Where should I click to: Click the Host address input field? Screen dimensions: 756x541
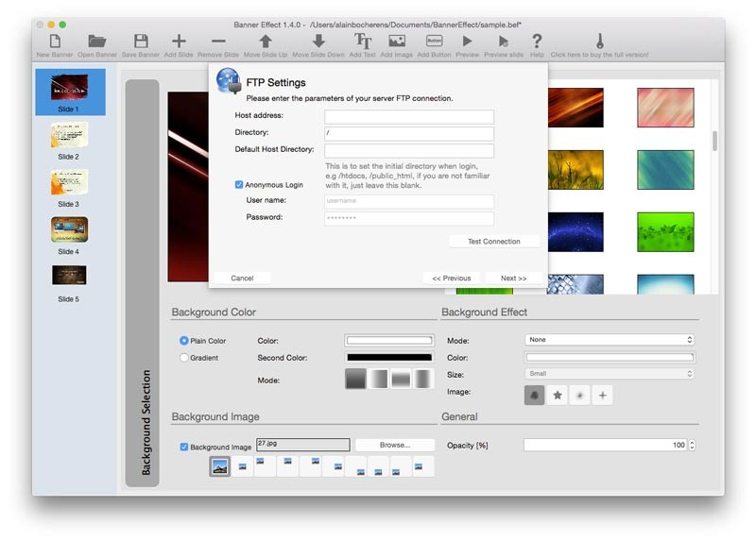coord(408,117)
